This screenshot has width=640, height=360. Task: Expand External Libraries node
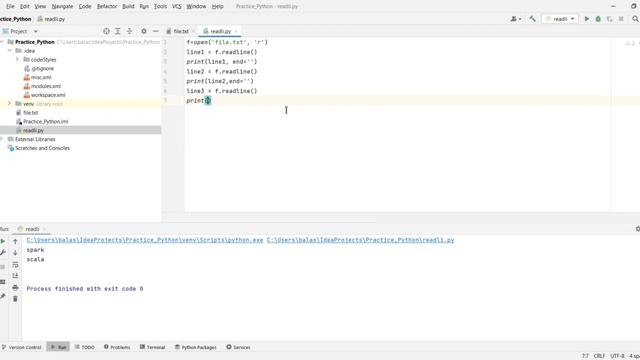click(x=2, y=139)
